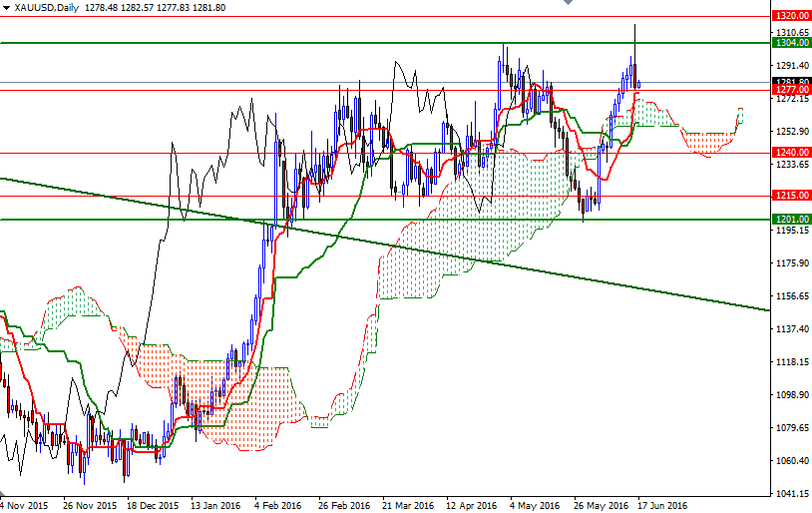This screenshot has height=513, width=812.
Task: Click the triangle arrow beside XAUUSD,Daily
Action: pyautogui.click(x=6, y=7)
